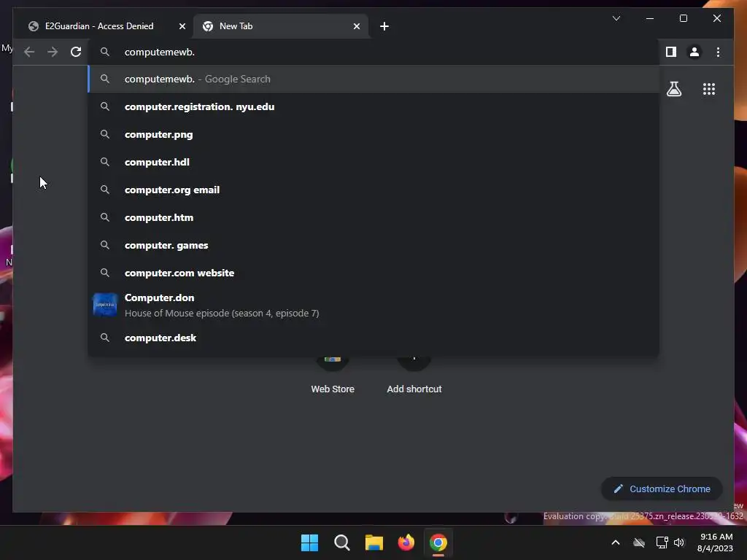This screenshot has height=560, width=747.
Task: Go forward with the forward arrow
Action: pyautogui.click(x=53, y=52)
